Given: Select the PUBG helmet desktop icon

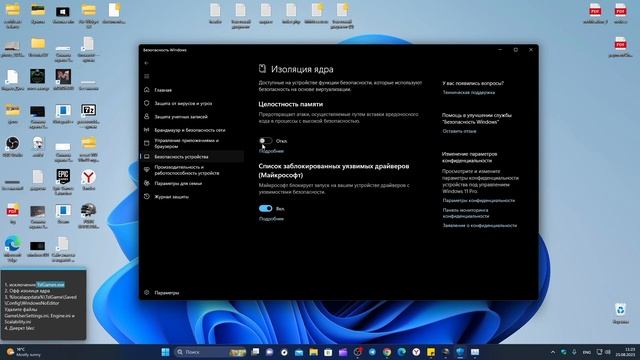Looking at the screenshot, I should (x=88, y=215).
